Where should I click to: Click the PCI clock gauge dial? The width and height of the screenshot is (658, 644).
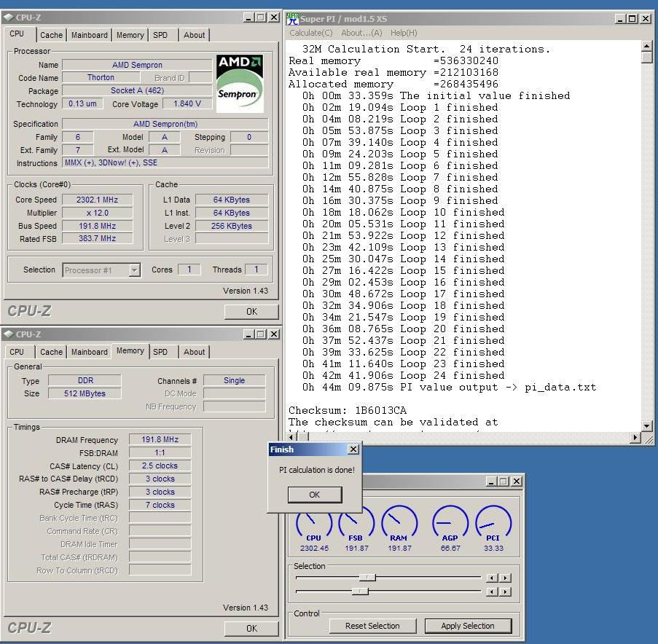(x=493, y=522)
